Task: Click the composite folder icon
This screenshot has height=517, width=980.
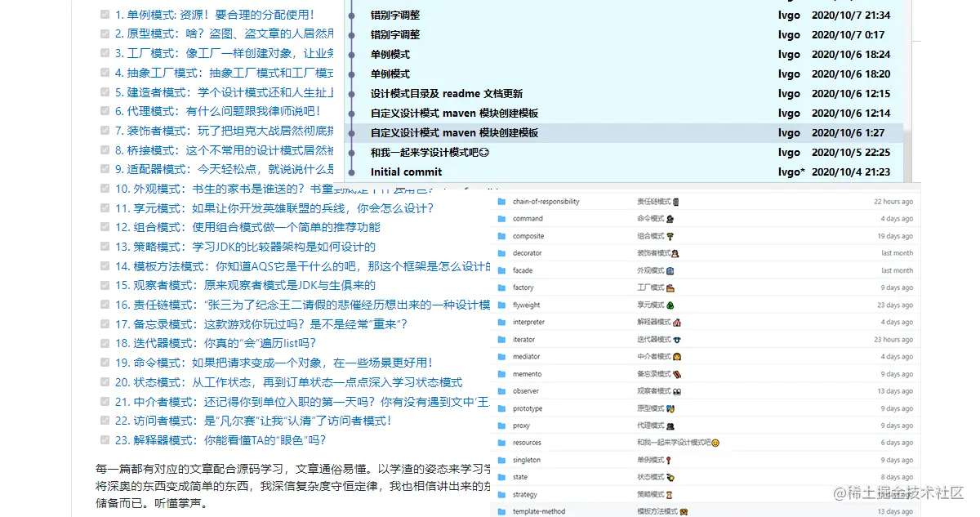Action: (x=504, y=235)
